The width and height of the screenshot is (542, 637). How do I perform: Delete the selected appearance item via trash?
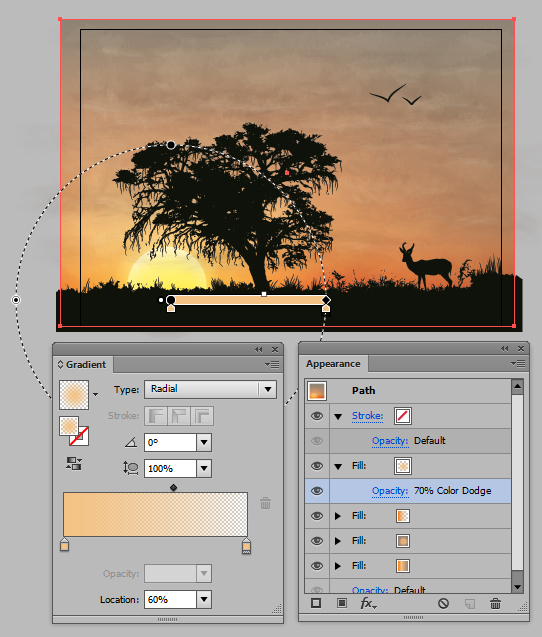pyautogui.click(x=495, y=603)
